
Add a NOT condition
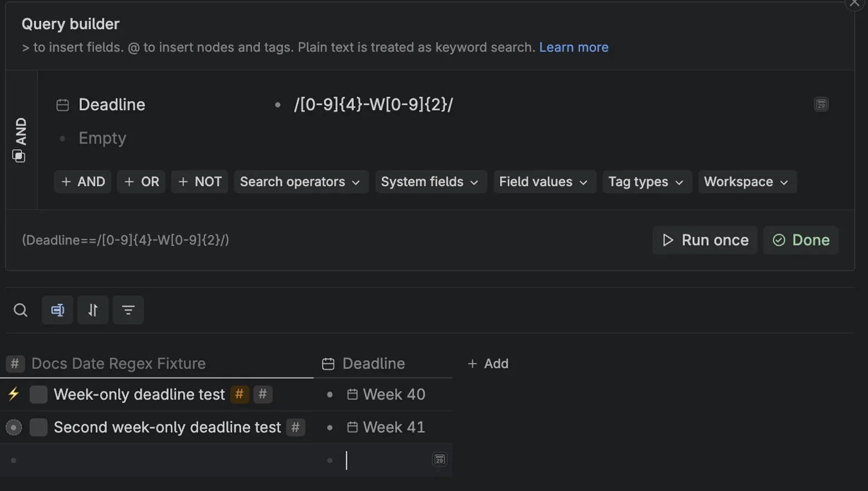[x=200, y=182]
